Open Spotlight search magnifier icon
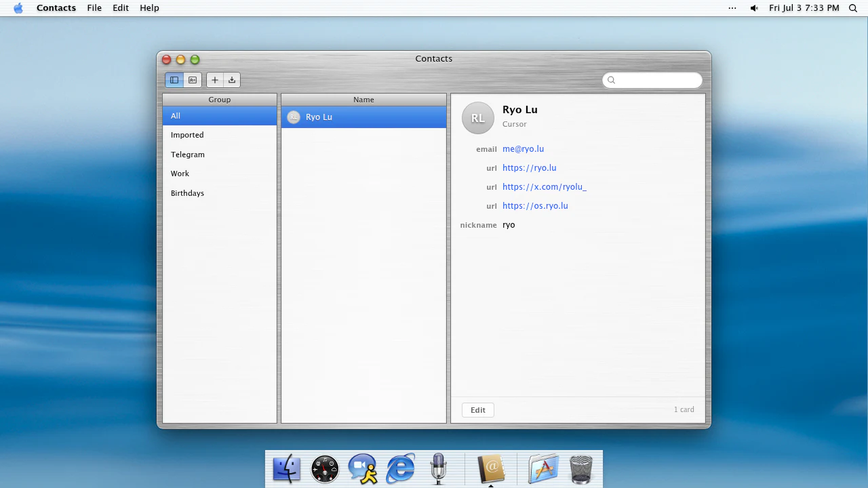 click(853, 8)
